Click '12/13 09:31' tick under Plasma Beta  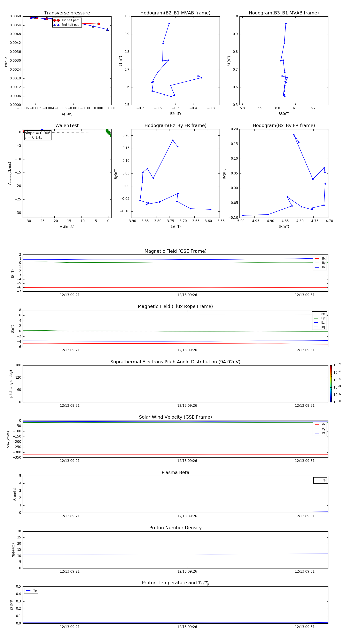[x=305, y=516]
